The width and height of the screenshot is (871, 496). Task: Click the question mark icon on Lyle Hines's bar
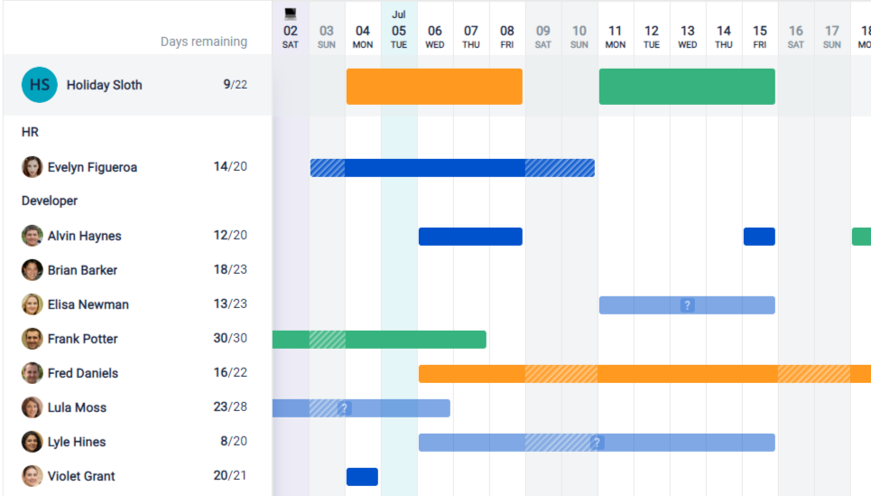(596, 442)
